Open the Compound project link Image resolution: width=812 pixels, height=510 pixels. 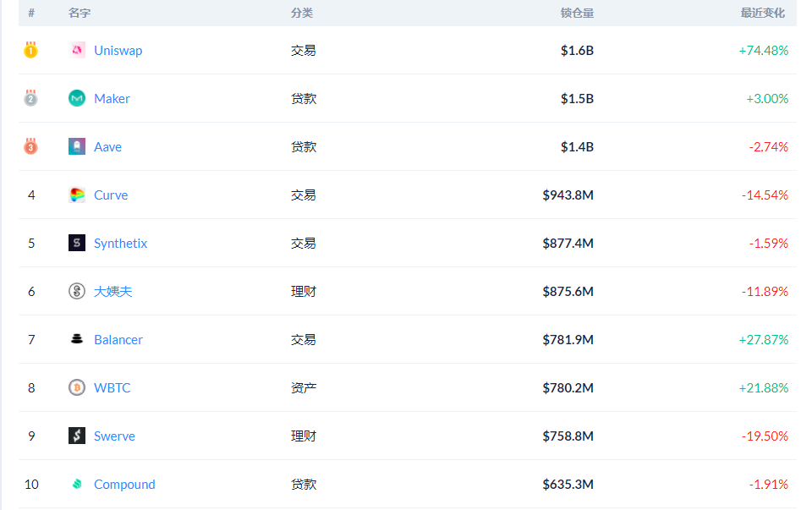click(x=124, y=485)
